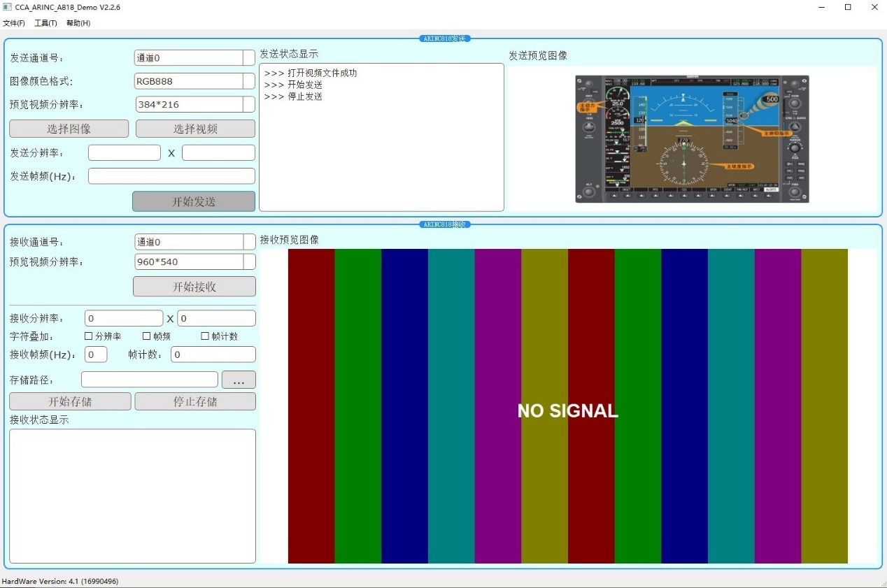This screenshot has height=588, width=887.
Task: Tick the 帧频 overlay checkbox
Action: [147, 336]
